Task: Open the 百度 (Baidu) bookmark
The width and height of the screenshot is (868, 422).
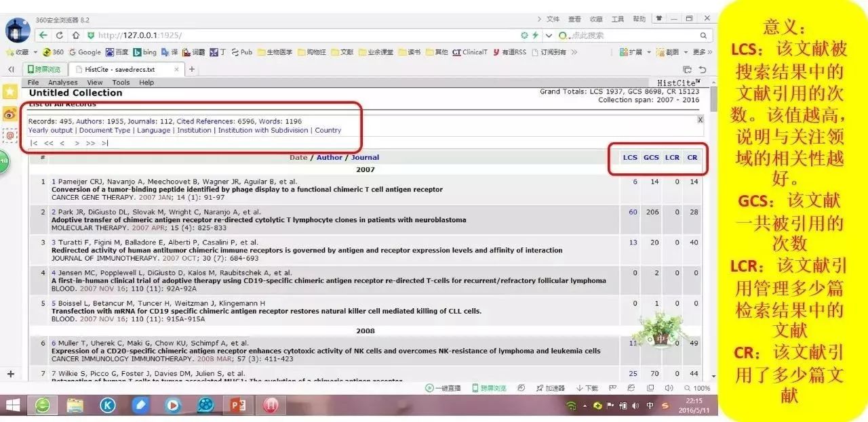Action: 117,51
